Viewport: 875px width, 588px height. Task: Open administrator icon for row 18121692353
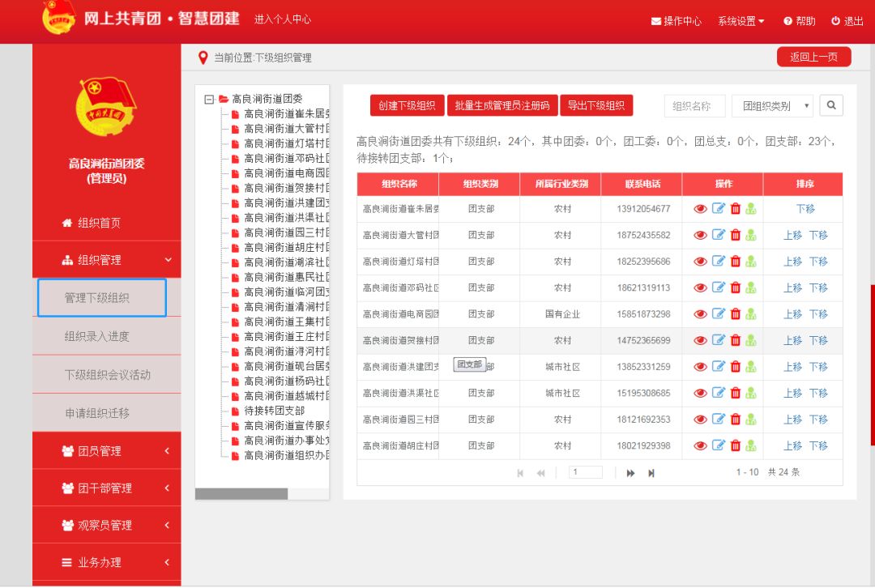751,420
